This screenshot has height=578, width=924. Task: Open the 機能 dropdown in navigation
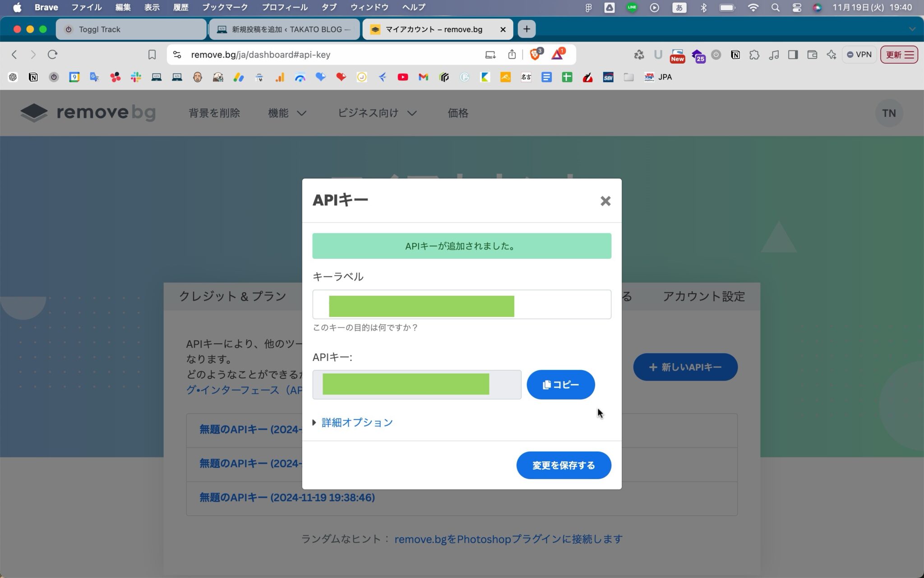[x=286, y=113]
